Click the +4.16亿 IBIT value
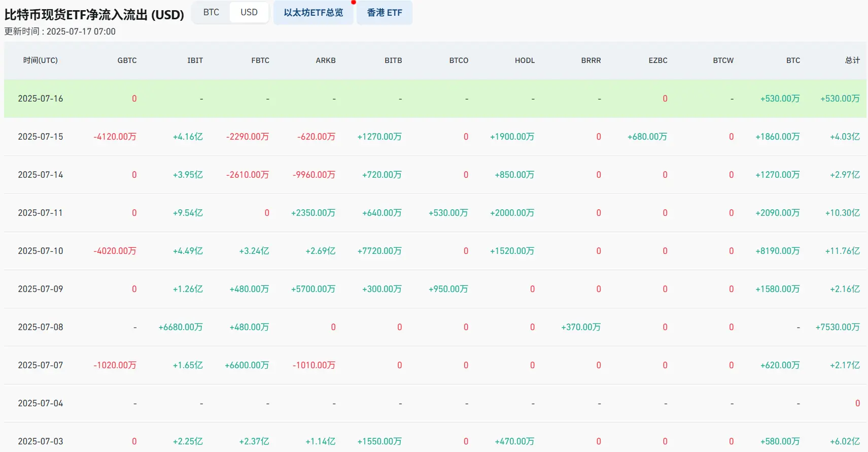Screen dimensions: 868x452 (188, 137)
